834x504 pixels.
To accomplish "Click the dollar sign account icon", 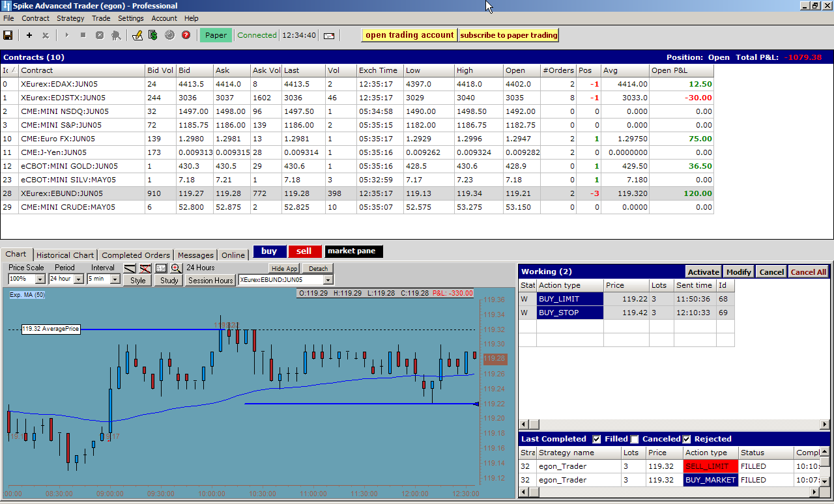I will [x=153, y=35].
